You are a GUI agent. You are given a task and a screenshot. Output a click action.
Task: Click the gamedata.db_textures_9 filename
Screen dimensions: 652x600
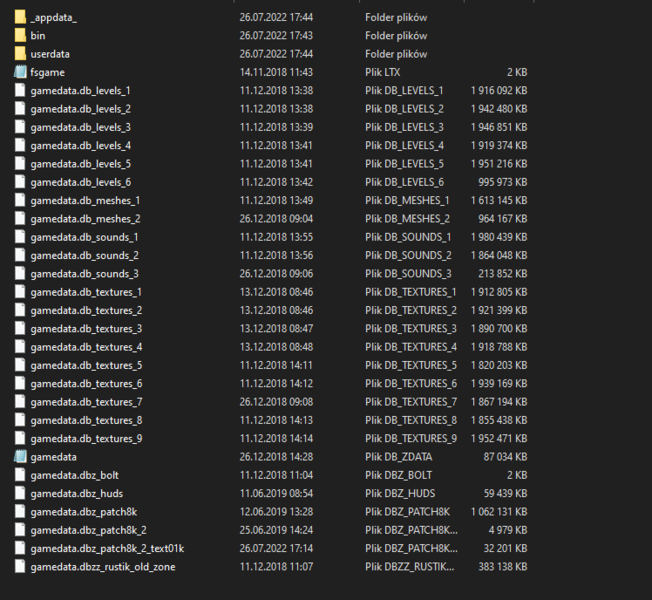pos(86,438)
